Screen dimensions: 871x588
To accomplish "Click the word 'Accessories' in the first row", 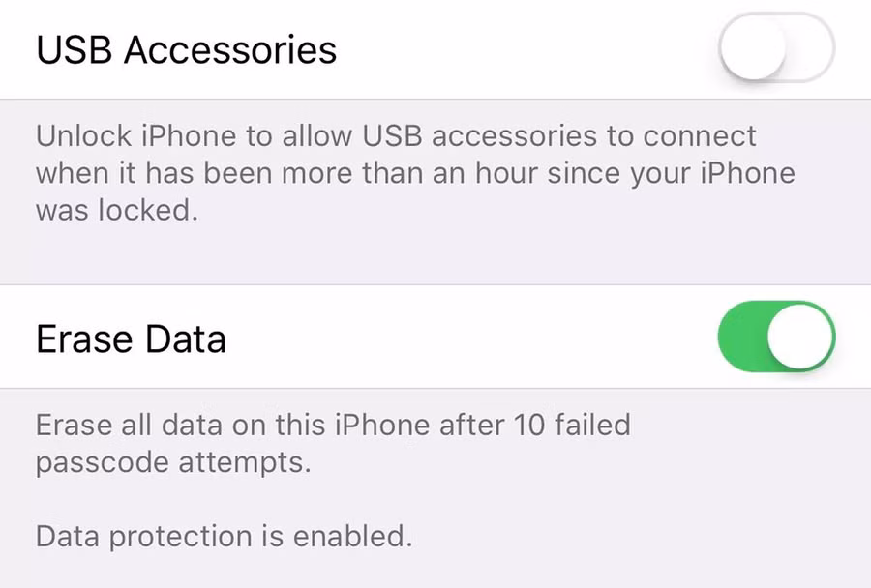I will tap(230, 50).
